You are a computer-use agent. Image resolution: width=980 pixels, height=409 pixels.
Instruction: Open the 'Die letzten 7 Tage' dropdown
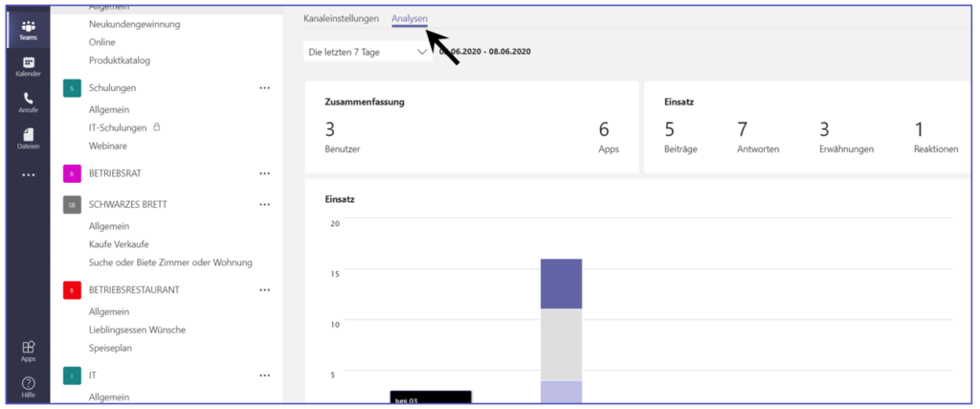click(368, 53)
